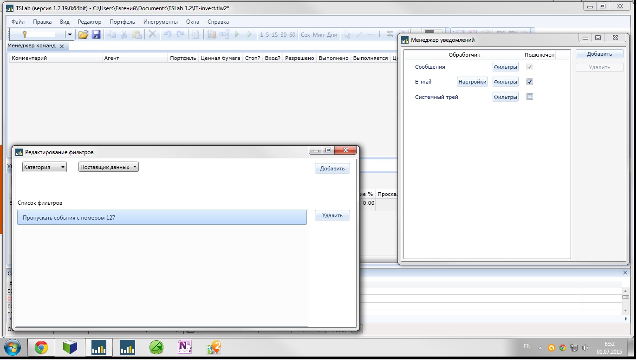Open OneNote from the taskbar
The image size is (637, 364).
pos(185,347)
